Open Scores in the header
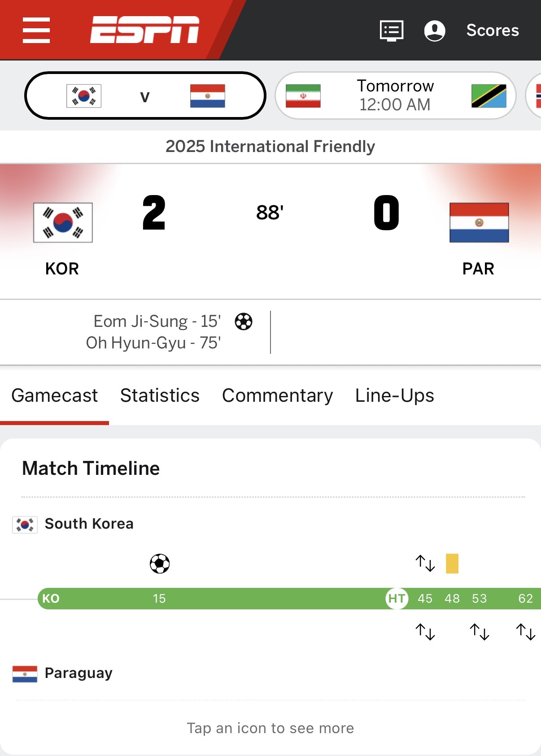541x756 pixels. coord(493,30)
